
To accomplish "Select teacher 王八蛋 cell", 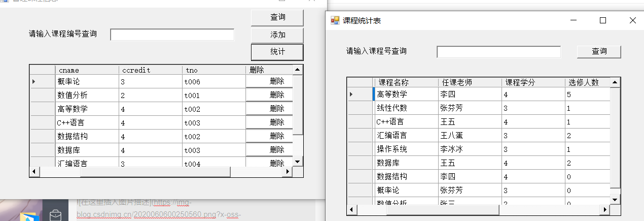I will 470,135.
